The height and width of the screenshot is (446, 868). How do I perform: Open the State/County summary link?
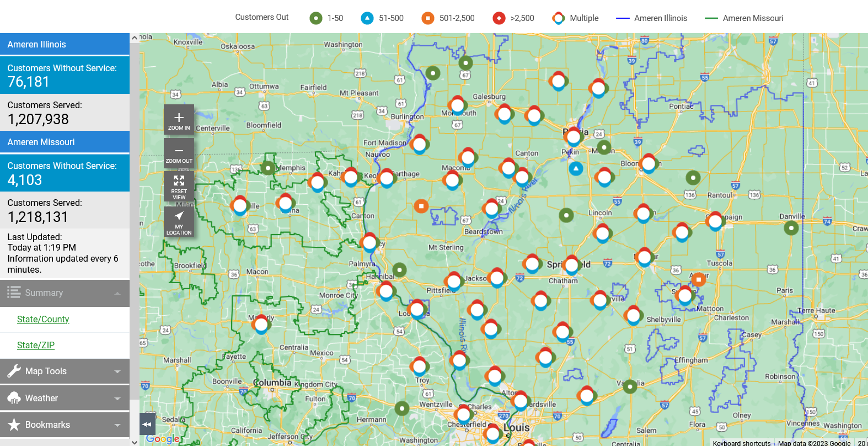[43, 319]
